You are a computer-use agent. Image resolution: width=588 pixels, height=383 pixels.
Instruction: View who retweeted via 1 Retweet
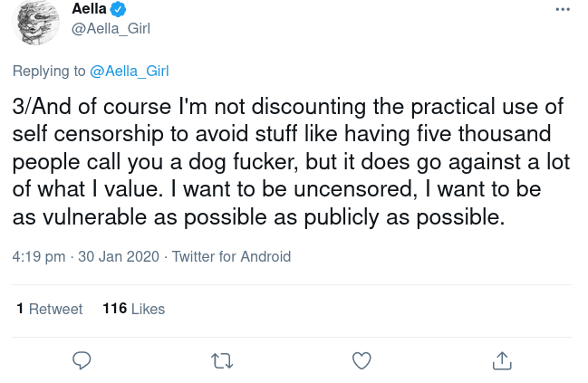[50, 309]
